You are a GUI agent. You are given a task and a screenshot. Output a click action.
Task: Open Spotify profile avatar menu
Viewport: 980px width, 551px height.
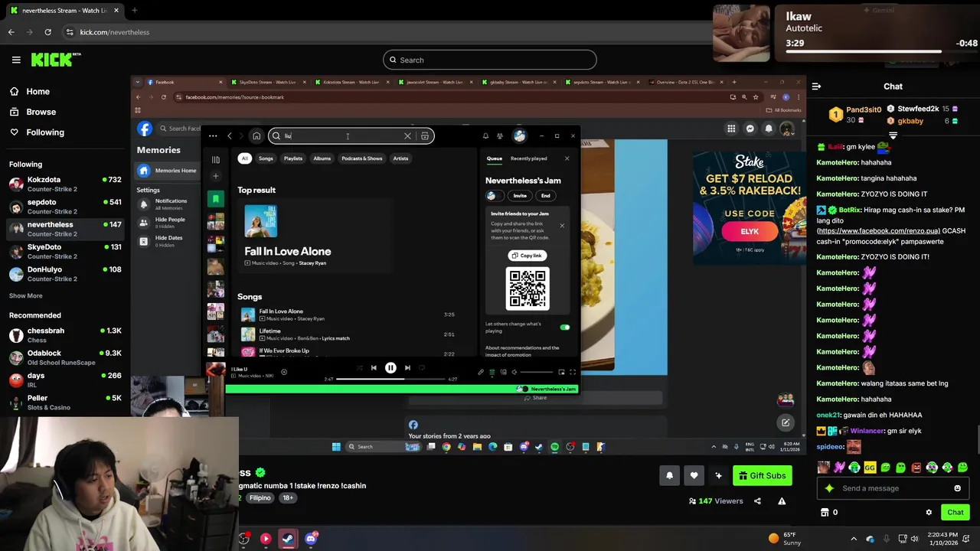pos(520,136)
